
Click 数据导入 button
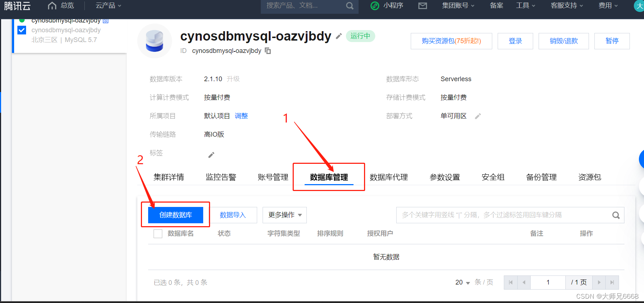click(x=233, y=215)
